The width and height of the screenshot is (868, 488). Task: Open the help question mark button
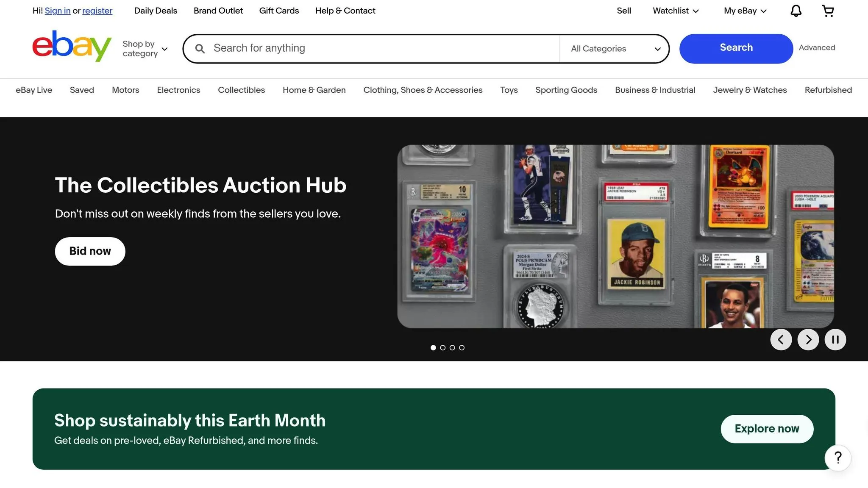point(837,457)
